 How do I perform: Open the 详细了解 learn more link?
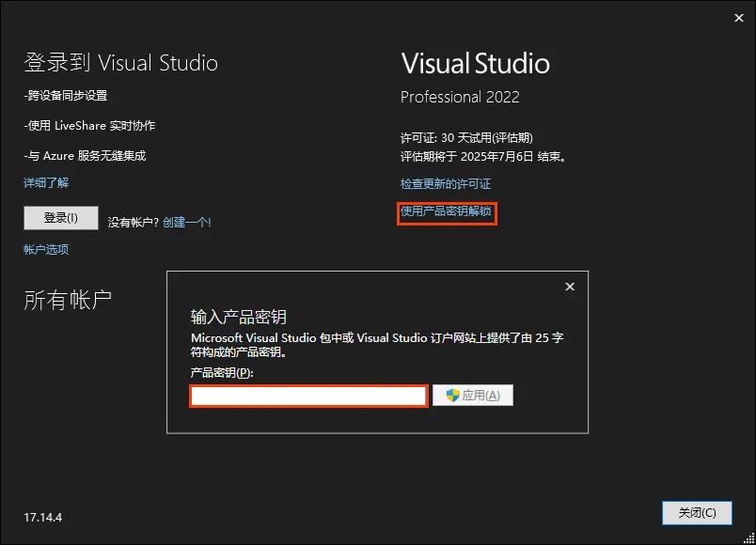46,182
